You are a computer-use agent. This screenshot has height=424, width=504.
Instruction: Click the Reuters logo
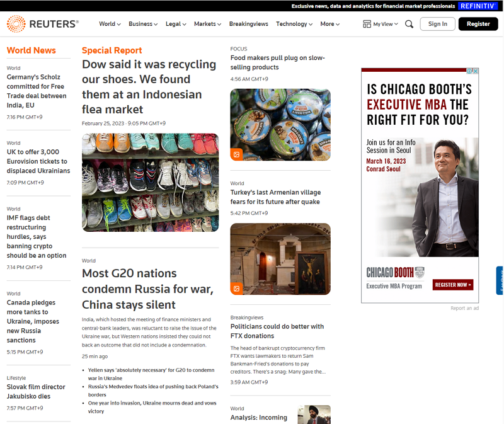43,24
